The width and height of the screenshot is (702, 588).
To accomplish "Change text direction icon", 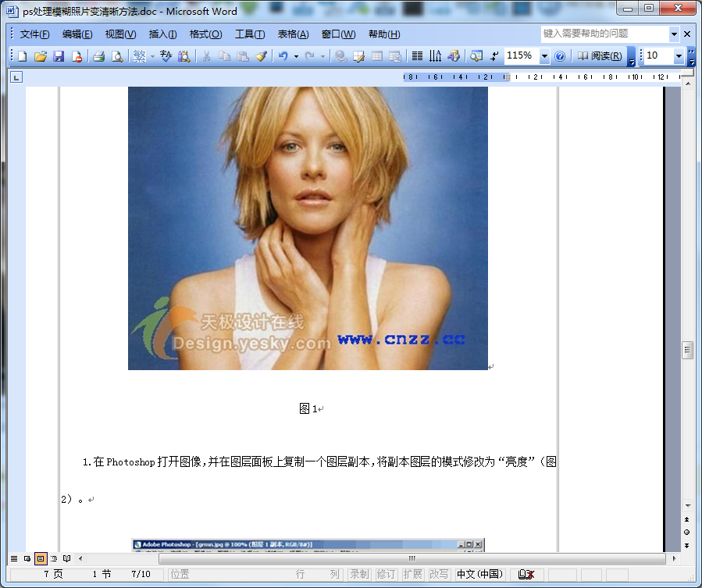I will 435,56.
